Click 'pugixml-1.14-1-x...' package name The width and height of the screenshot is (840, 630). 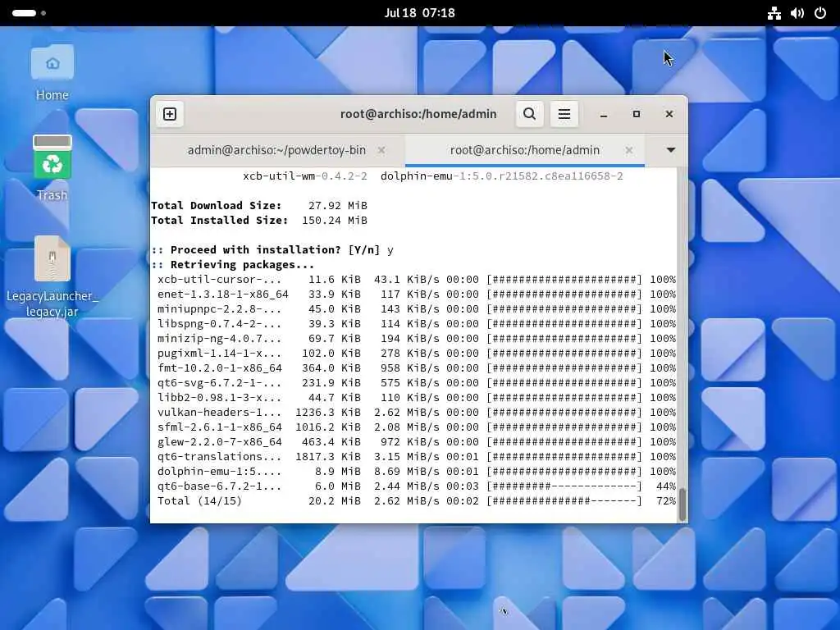click(x=220, y=354)
